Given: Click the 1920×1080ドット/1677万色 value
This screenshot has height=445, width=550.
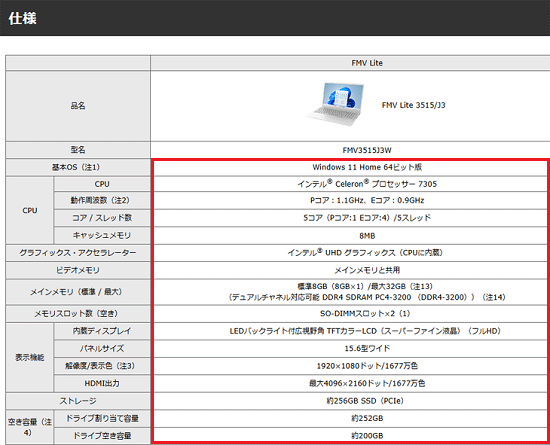Looking at the screenshot, I should [x=367, y=366].
